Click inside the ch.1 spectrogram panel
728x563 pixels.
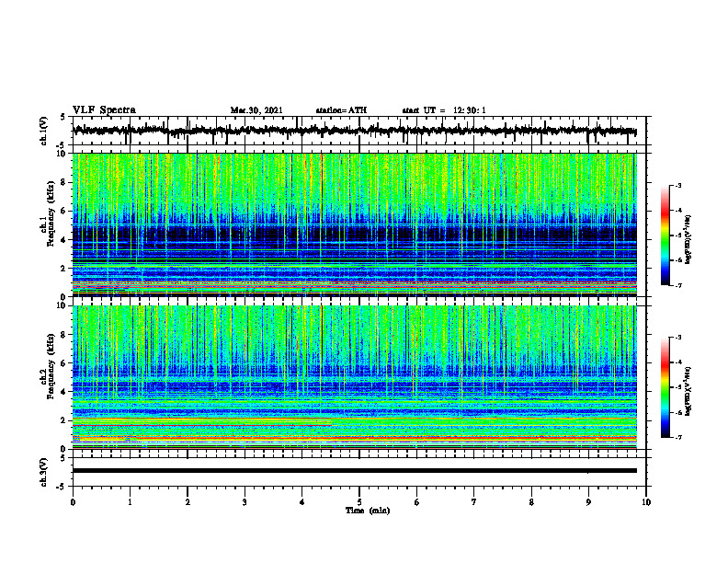click(x=354, y=224)
